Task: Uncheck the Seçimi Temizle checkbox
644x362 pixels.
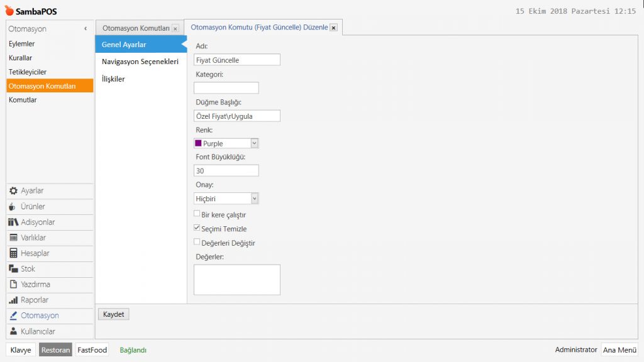Action: (197, 229)
